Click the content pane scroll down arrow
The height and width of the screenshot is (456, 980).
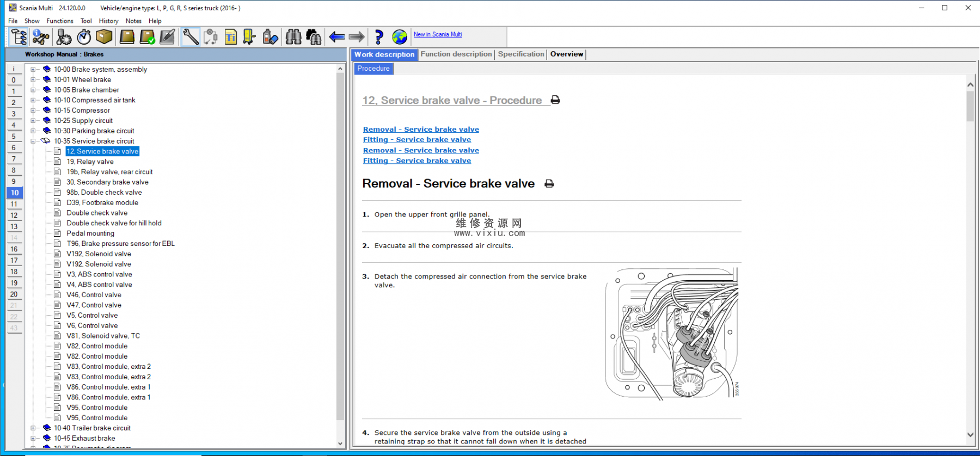click(x=970, y=435)
